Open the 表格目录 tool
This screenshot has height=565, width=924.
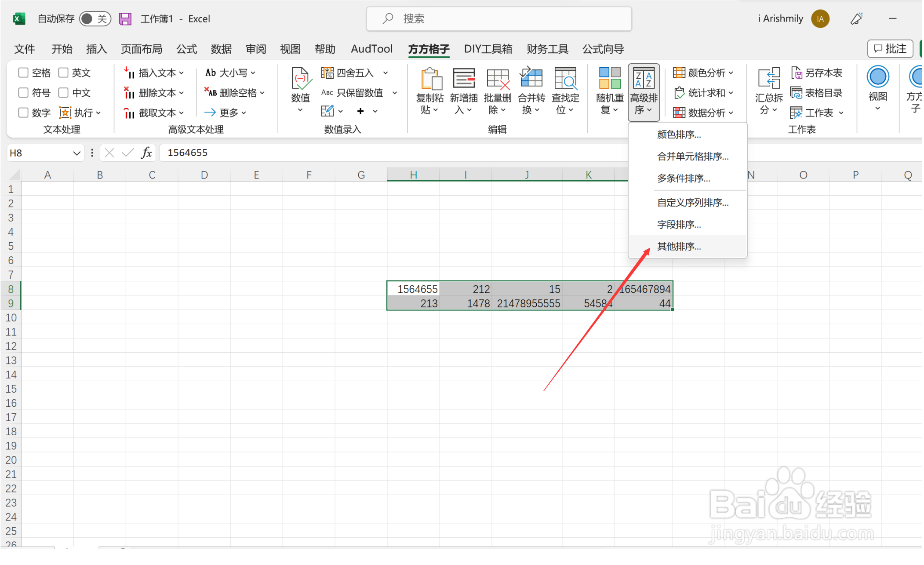[x=817, y=92]
